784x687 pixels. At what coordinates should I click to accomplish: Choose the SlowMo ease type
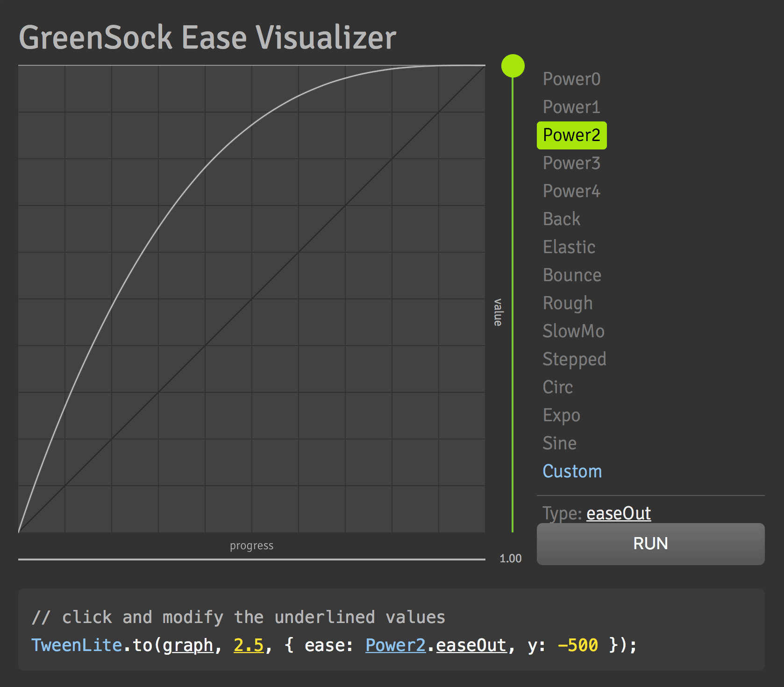coord(574,331)
